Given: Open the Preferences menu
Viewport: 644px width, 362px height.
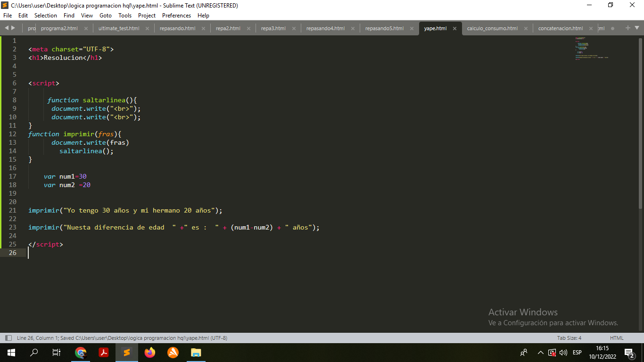Looking at the screenshot, I should pyautogui.click(x=177, y=16).
